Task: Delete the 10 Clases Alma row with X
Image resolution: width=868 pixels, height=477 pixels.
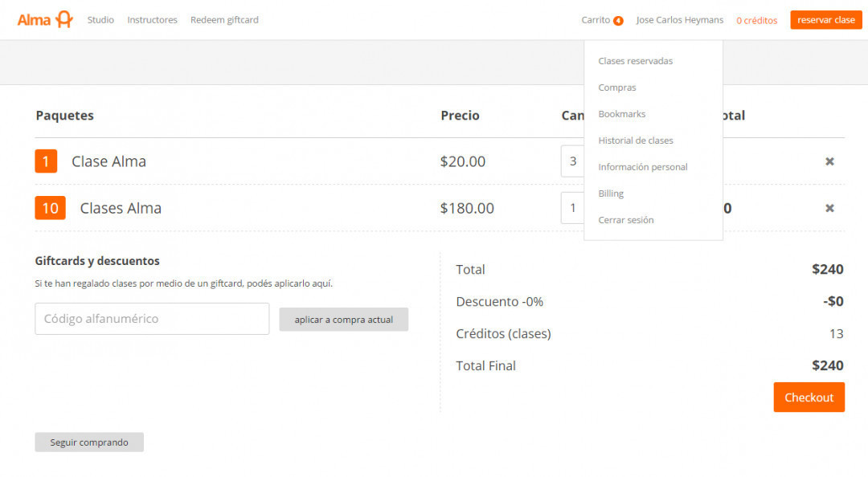Action: (x=829, y=208)
